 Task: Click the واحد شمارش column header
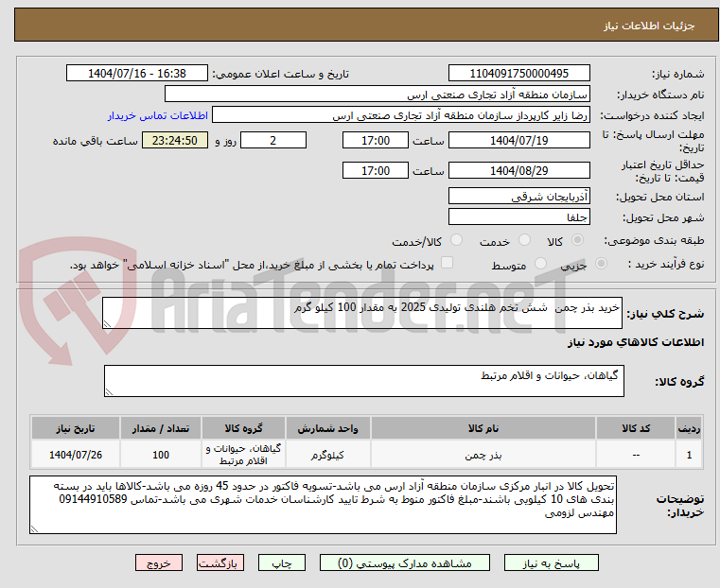tap(327, 428)
